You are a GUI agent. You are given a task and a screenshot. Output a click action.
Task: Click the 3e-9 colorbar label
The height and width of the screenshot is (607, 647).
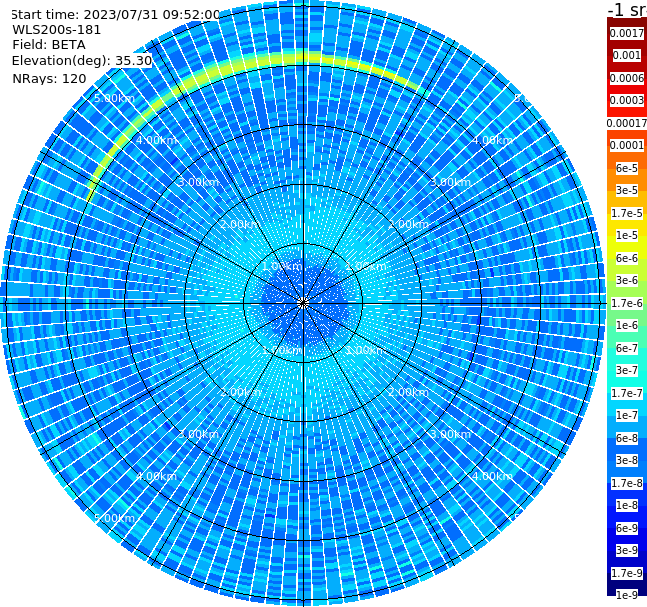point(627,550)
